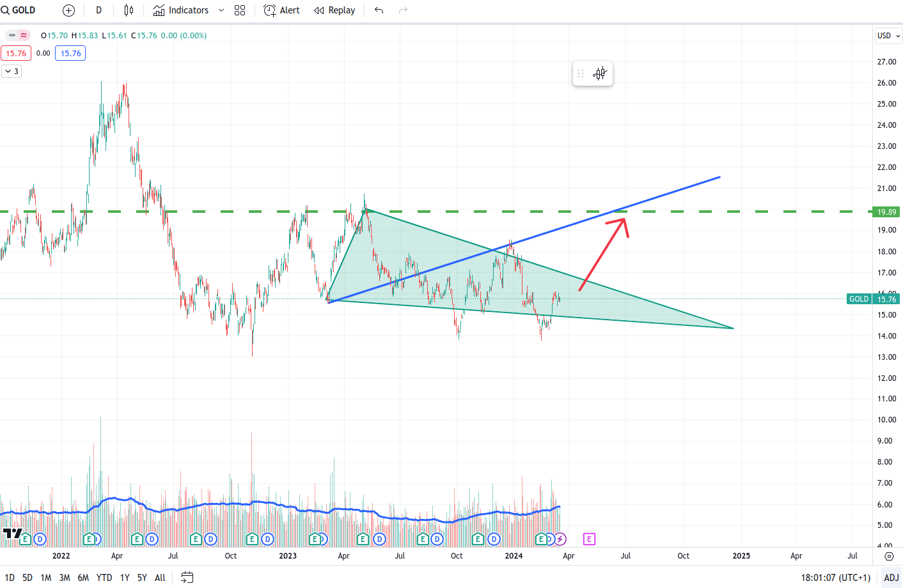Click the red sell price 15.76 button
The width and height of the screenshot is (903, 588).
[16, 53]
